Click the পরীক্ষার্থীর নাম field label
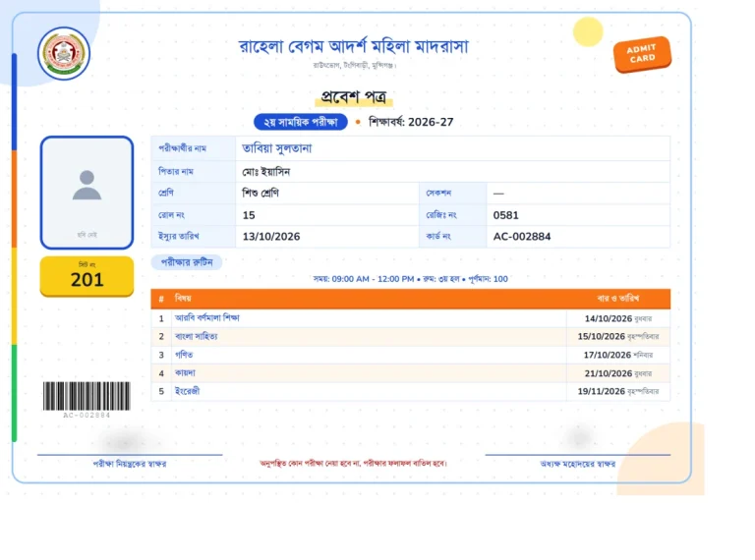This screenshot has height=560, width=755. click(183, 148)
